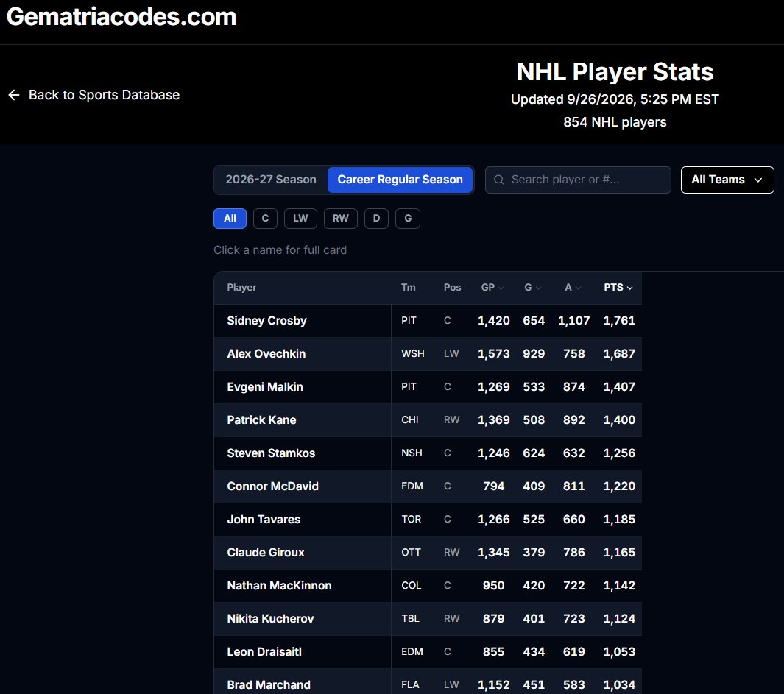Sort table by PTS column

618,288
